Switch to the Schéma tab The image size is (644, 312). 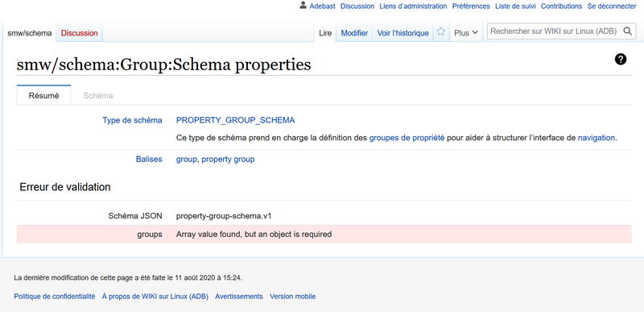97,96
